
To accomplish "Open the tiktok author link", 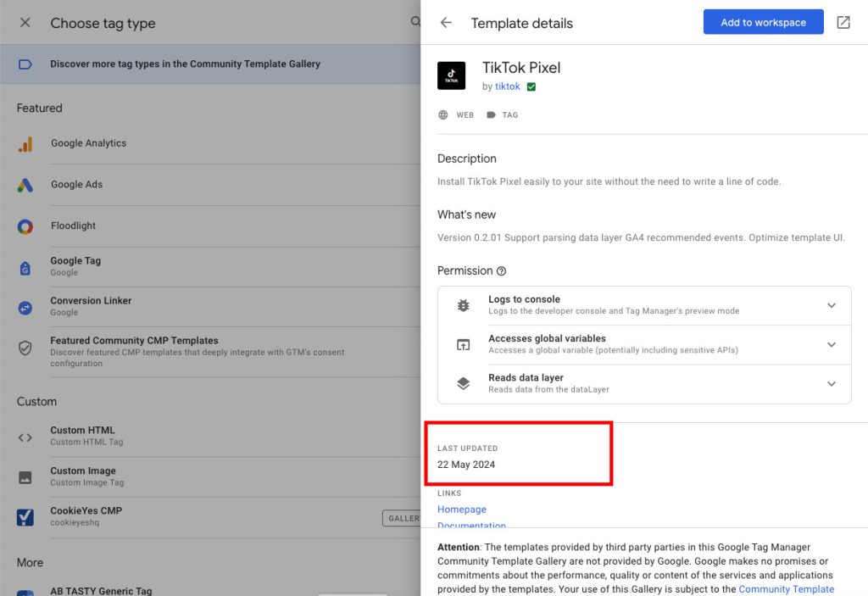I will 507,86.
